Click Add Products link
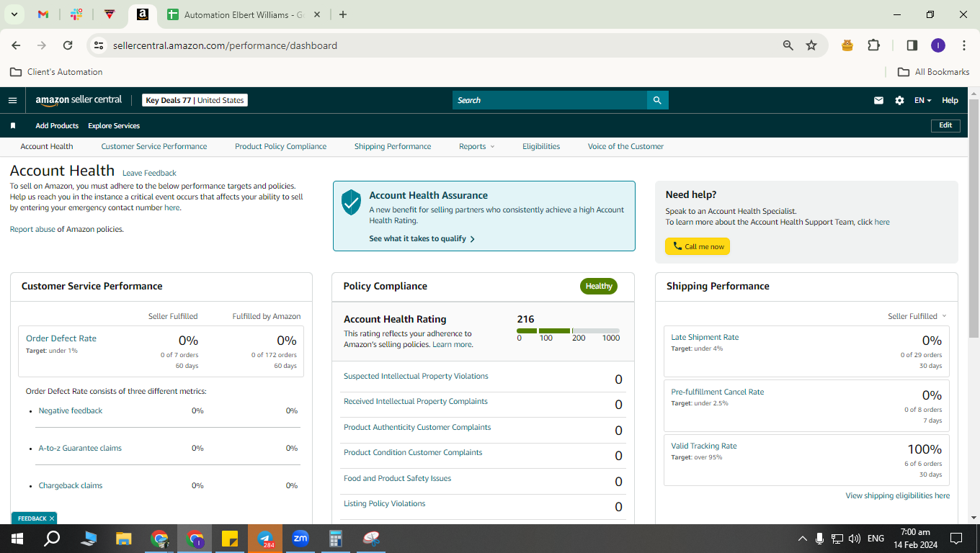Image resolution: width=980 pixels, height=553 pixels. pos(57,125)
